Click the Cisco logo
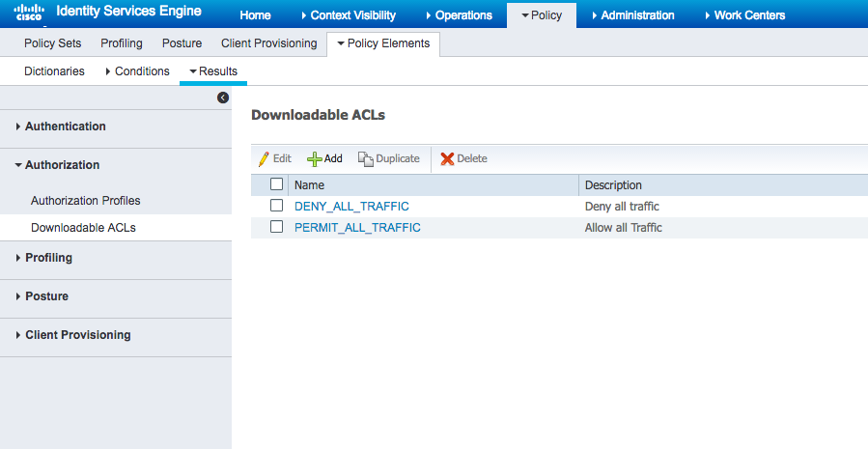Viewport: 868px width, 449px height. [29, 12]
